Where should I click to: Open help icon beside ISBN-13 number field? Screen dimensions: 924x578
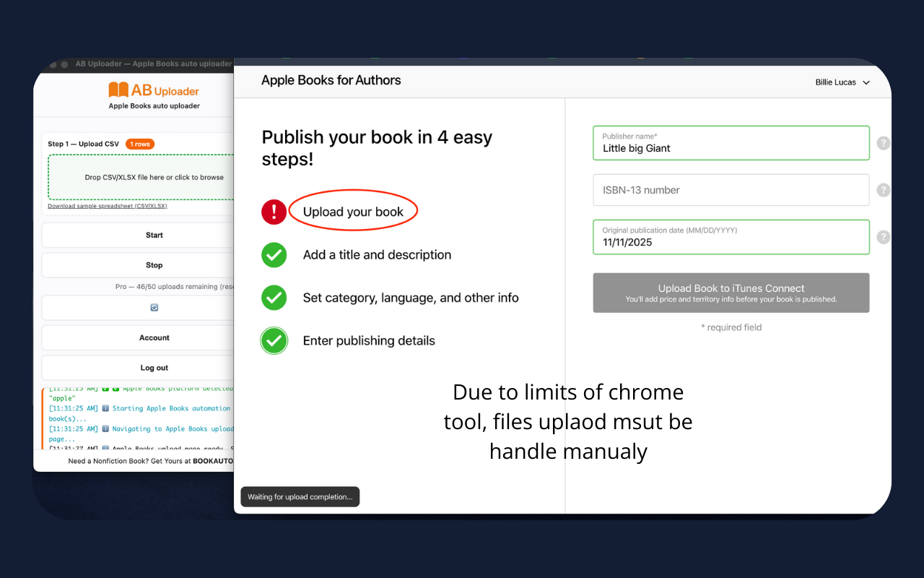click(x=884, y=190)
